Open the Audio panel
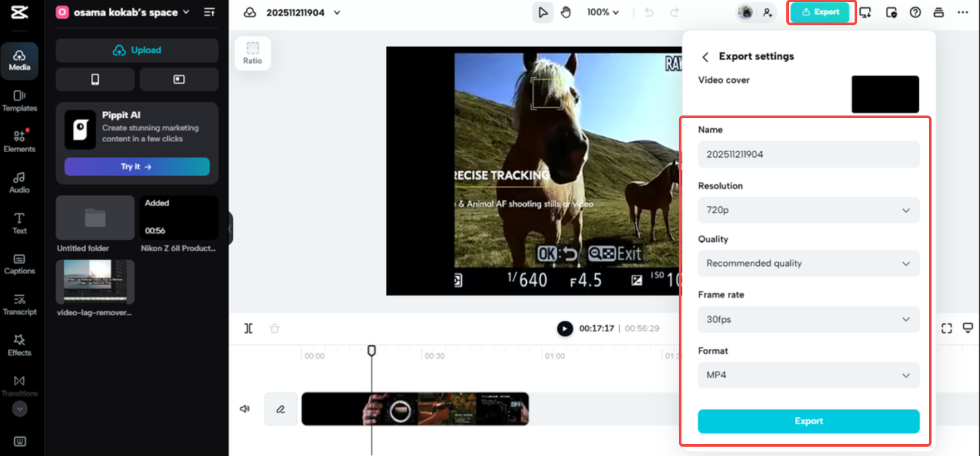 click(20, 182)
